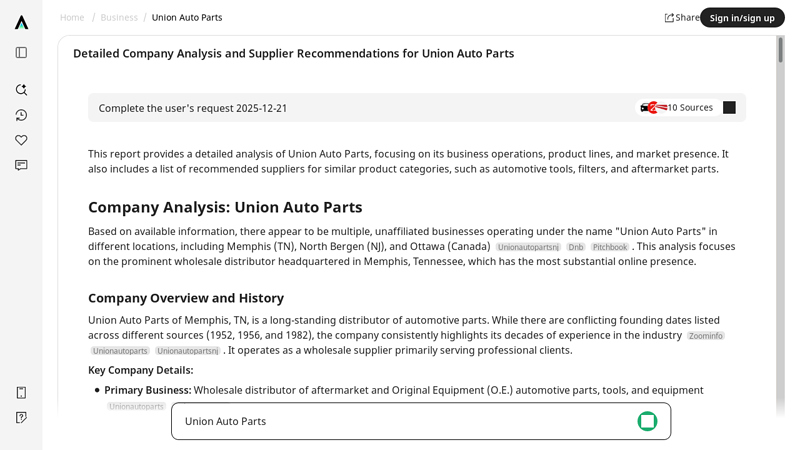Open the 10 Sources list
Image resolution: width=800 pixels, height=450 pixels.
point(677,108)
